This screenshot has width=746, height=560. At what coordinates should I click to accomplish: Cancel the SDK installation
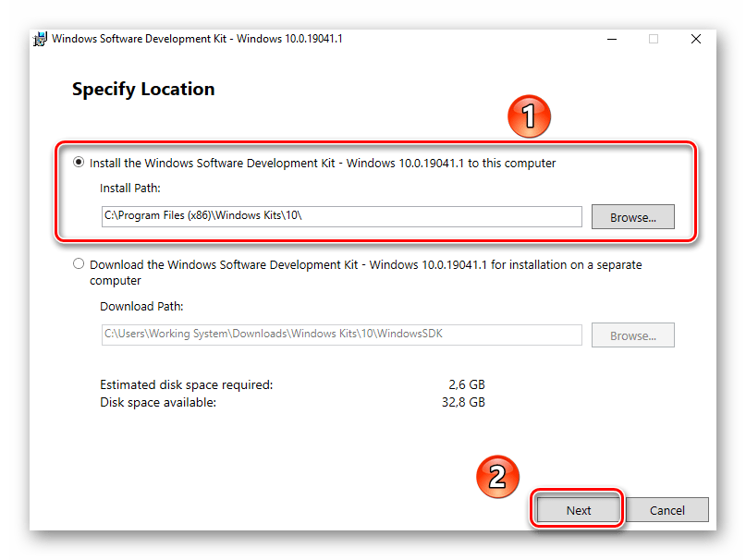(x=667, y=510)
